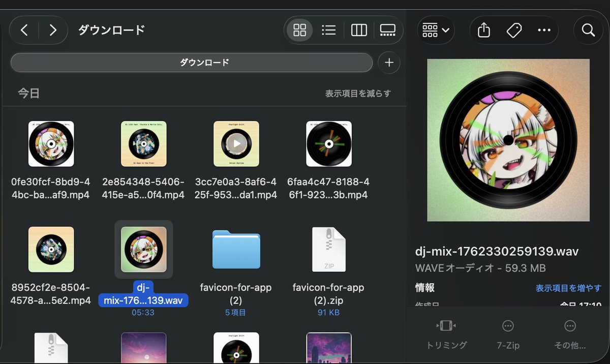The image size is (610, 364).
Task: Click file name 8952cf2e-8504-4578-a...5e2.mp4
Action: (x=50, y=294)
